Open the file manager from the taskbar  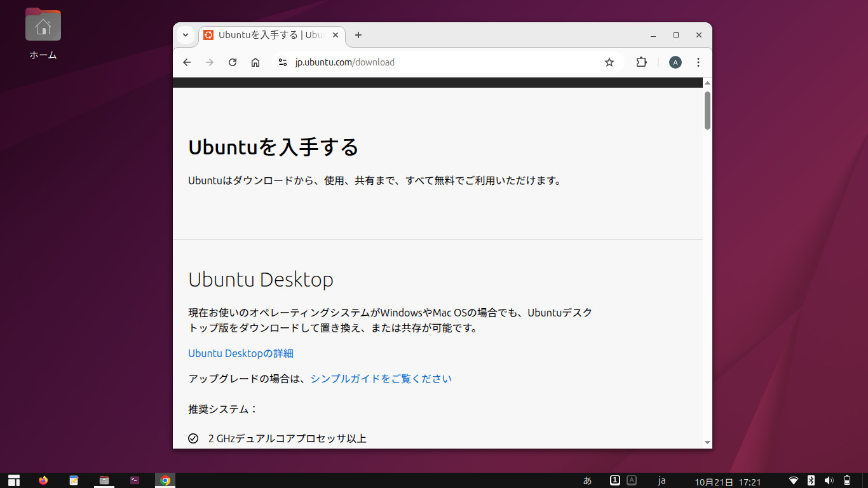[x=104, y=480]
